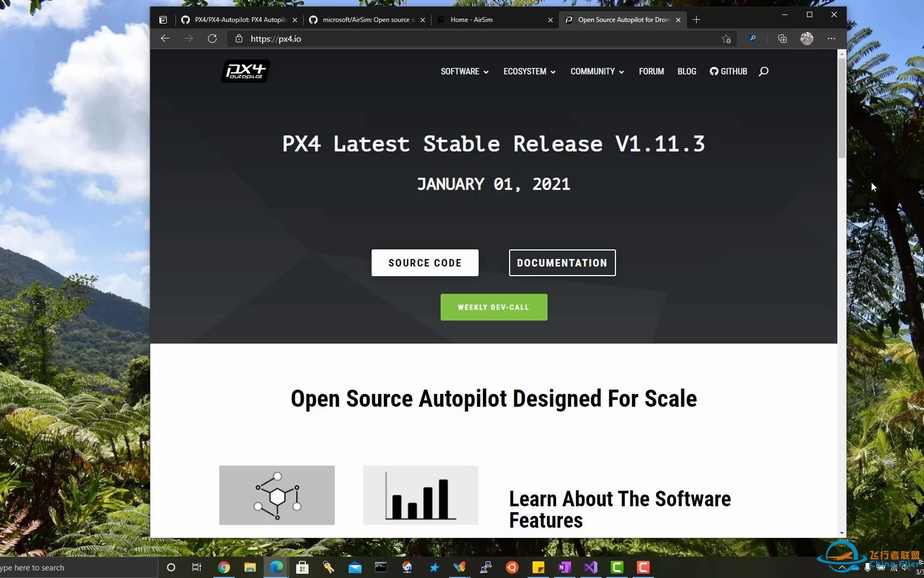
Task: Close the microsoft/AirSim tab
Action: coord(422,20)
